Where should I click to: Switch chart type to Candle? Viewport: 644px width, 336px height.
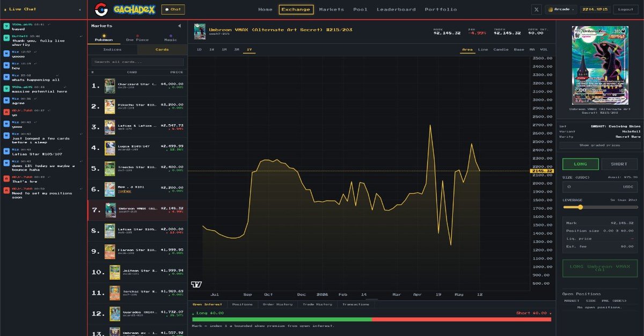tap(501, 49)
